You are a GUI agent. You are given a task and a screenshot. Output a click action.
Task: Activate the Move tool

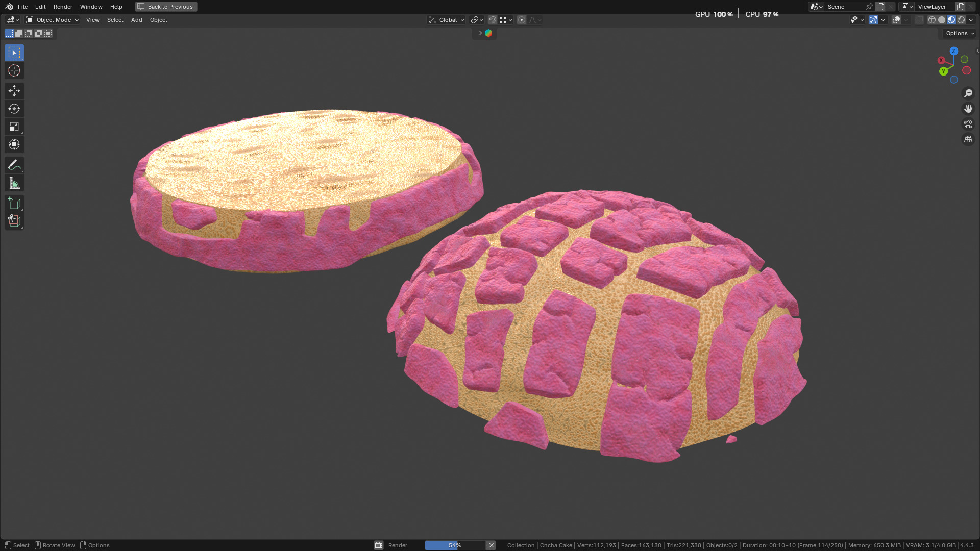coord(14,91)
